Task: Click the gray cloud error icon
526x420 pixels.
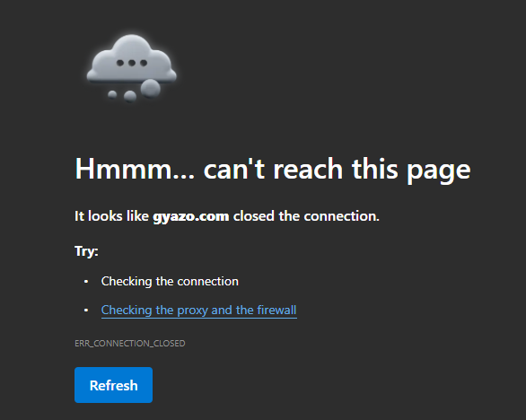Action: [x=131, y=68]
